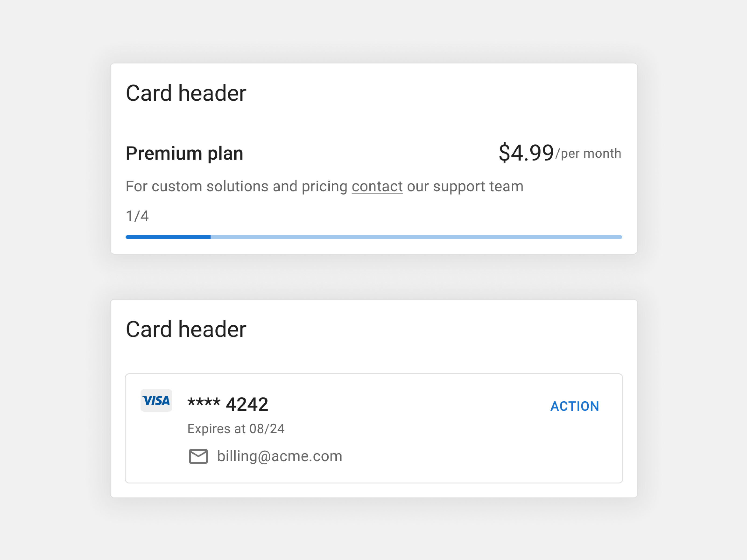Click the masked card number 4242
The height and width of the screenshot is (560, 747).
click(247, 404)
